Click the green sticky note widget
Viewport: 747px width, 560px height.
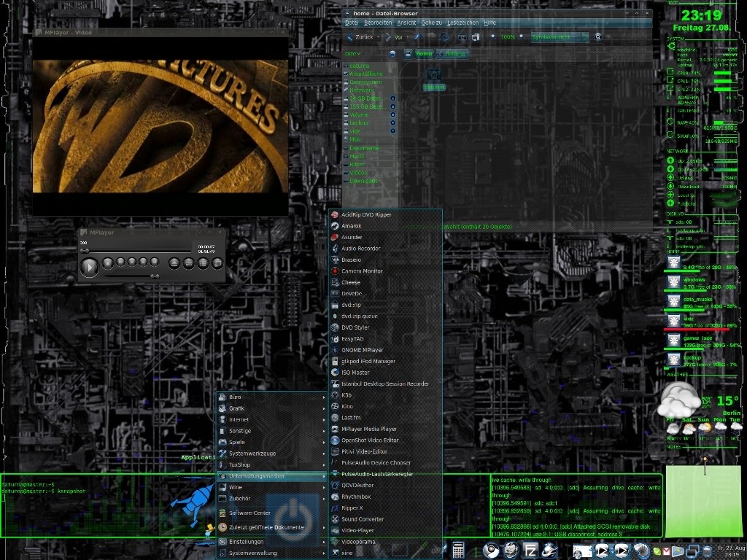[703, 502]
